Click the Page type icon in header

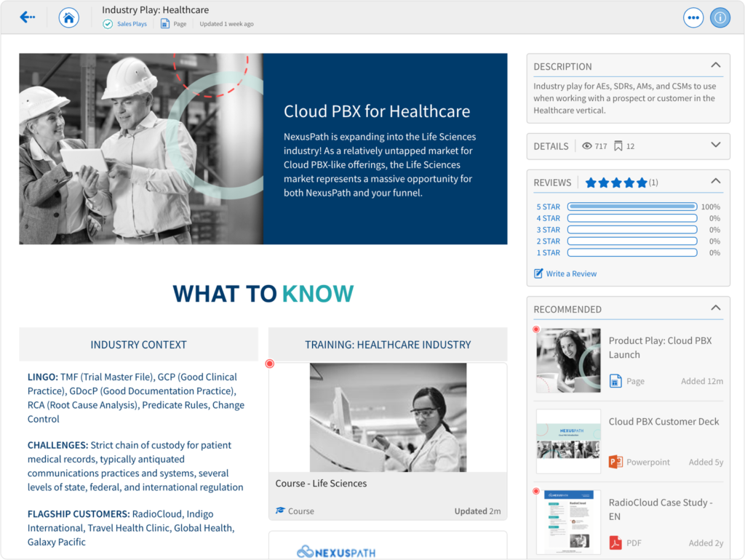165,24
